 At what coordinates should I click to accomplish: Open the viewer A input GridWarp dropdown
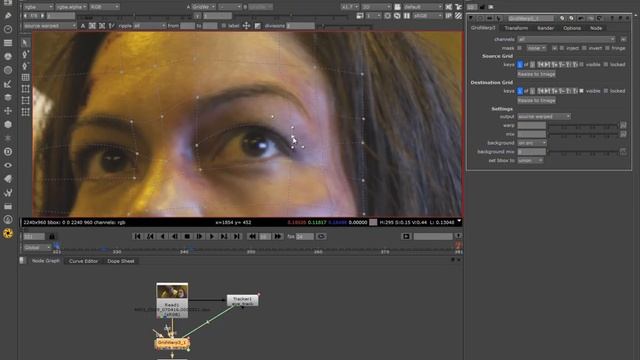point(204,7)
